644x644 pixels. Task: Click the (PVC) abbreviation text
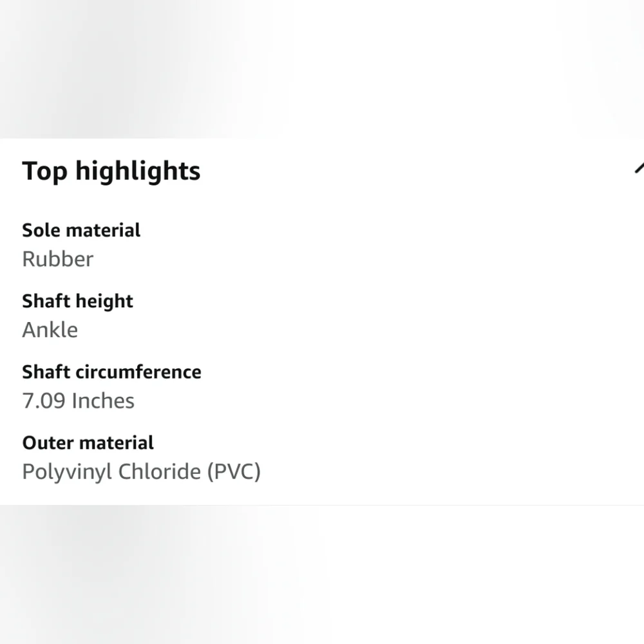[x=234, y=472]
